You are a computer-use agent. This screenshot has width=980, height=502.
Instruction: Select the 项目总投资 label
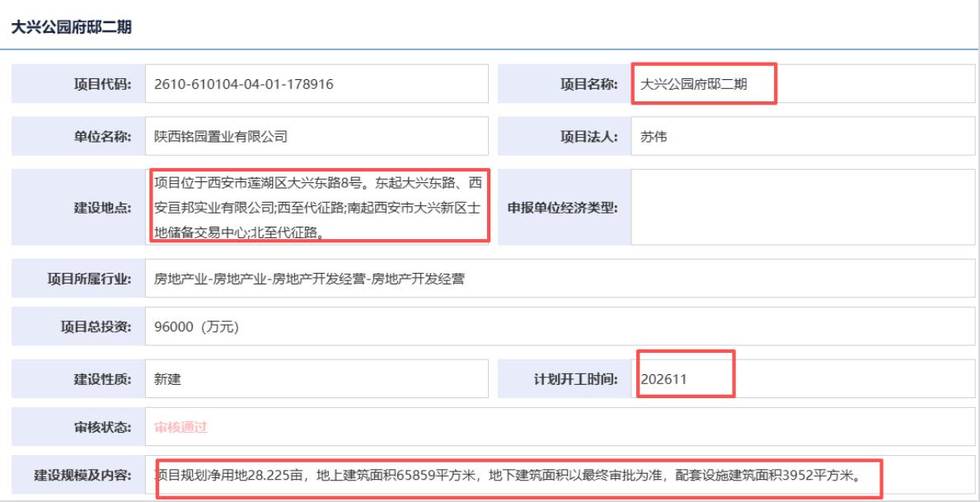(x=96, y=326)
